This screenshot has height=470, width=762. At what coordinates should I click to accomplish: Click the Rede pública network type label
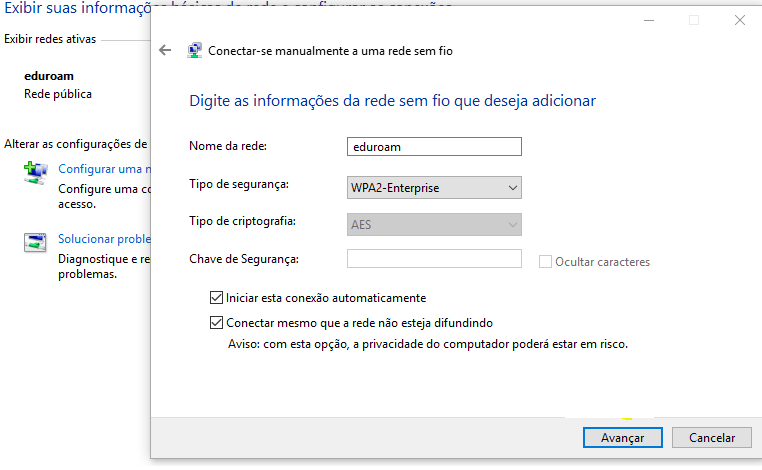[x=58, y=94]
